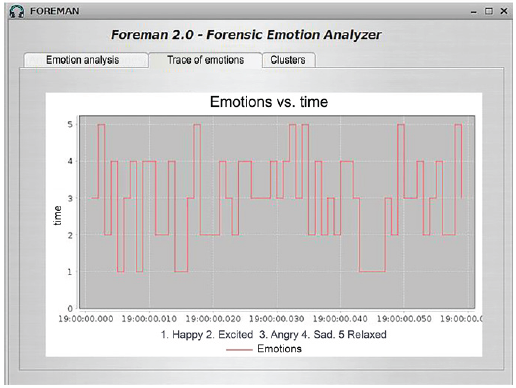The image size is (516, 388).
Task: Click the 19:00:00.020 time axis label
Action: click(213, 319)
